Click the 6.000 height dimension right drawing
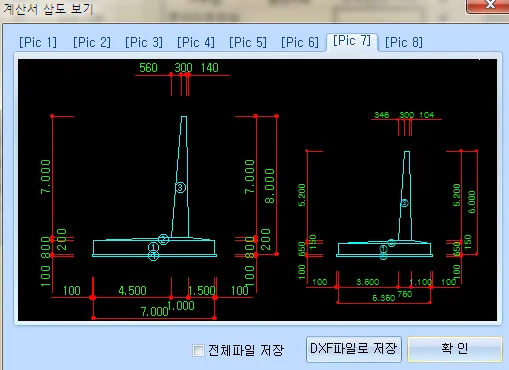The width and height of the screenshot is (509, 370). pyautogui.click(x=472, y=202)
